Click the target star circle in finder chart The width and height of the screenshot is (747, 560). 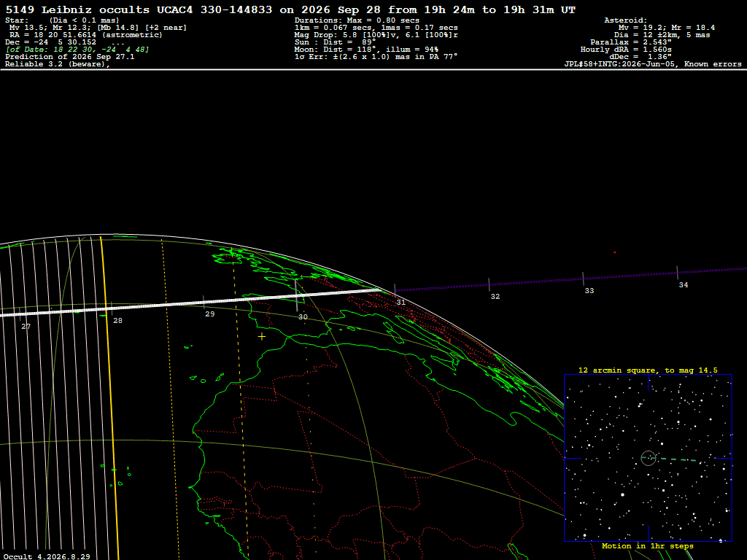(648, 458)
